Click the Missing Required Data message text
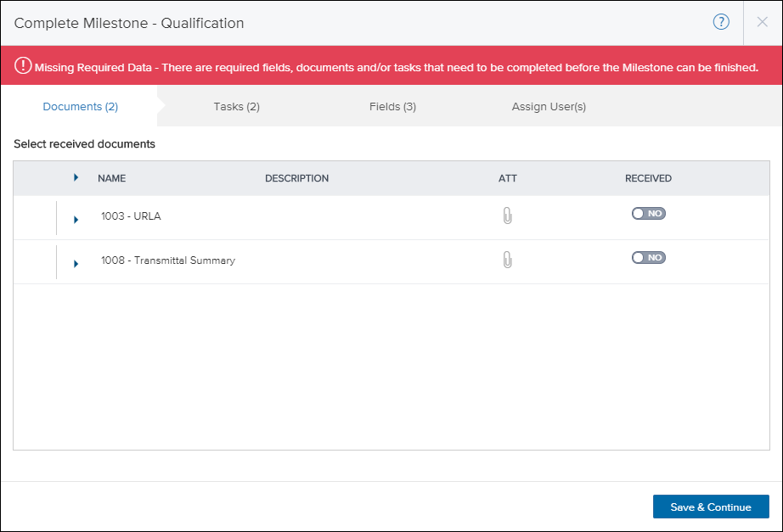The width and height of the screenshot is (783, 532). point(397,67)
